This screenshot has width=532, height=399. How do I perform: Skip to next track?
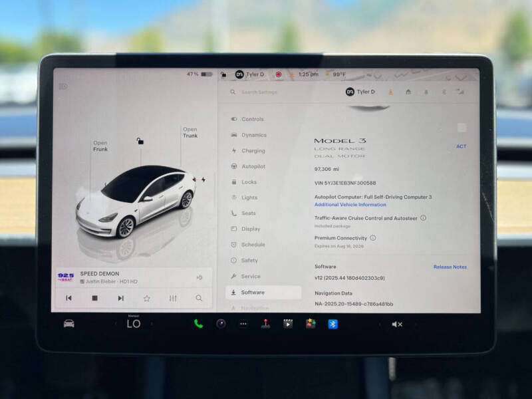coord(120,298)
